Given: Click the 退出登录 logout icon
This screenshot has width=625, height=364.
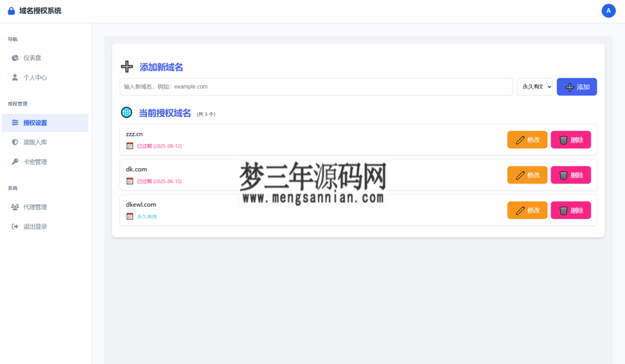Looking at the screenshot, I should (x=15, y=226).
